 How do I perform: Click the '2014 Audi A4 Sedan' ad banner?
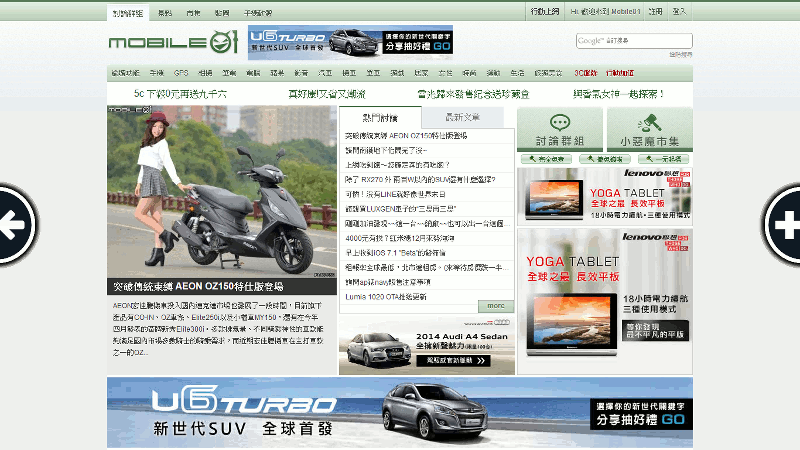427,346
